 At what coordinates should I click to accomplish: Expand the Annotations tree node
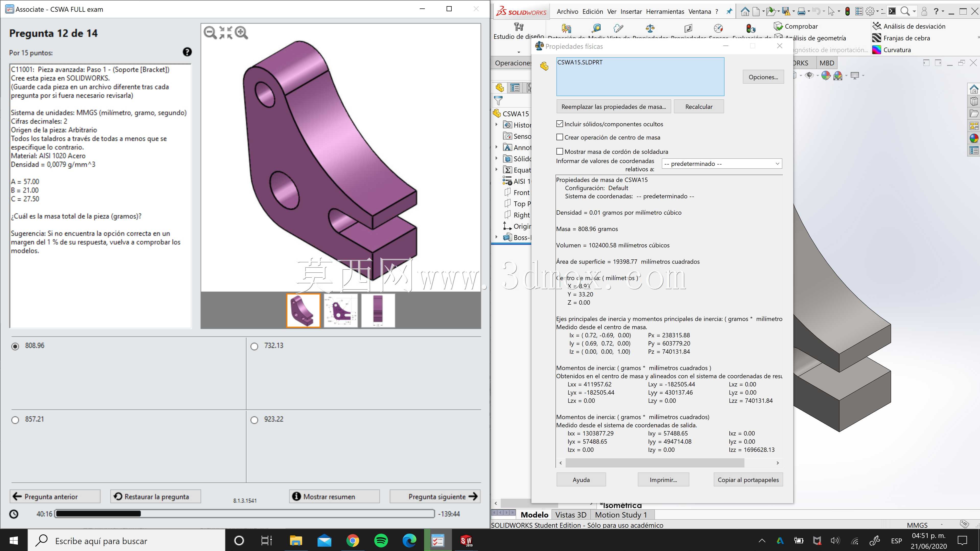(496, 147)
